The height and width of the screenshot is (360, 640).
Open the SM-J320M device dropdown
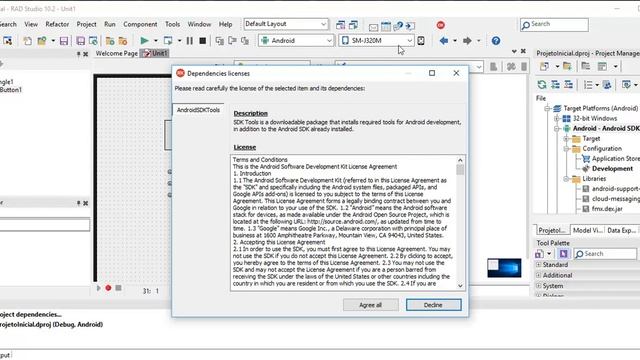click(409, 40)
